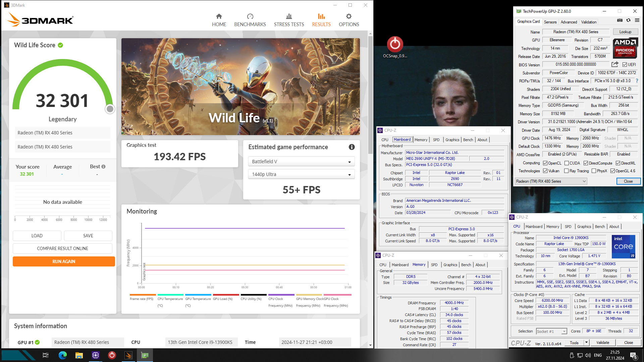This screenshot has height=362, width=644.
Task: Click the scrollbar down arrow in 3DMark
Action: point(370,345)
